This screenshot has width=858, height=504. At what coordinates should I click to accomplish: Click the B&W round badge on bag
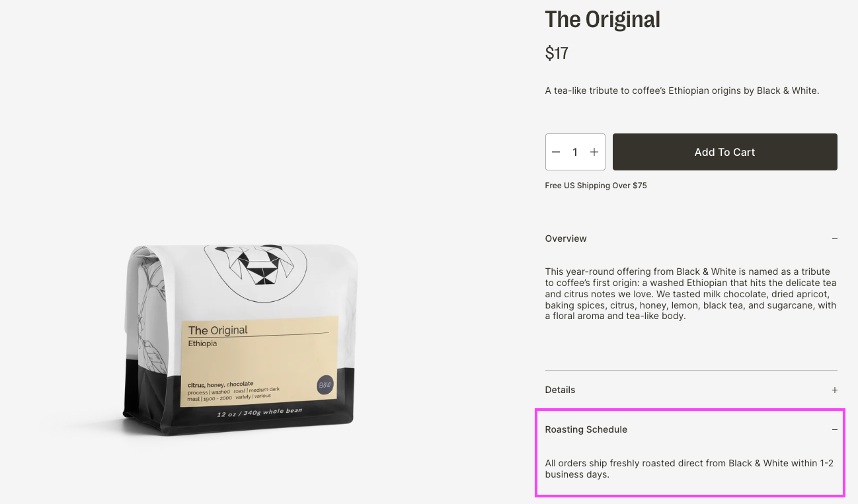[325, 385]
